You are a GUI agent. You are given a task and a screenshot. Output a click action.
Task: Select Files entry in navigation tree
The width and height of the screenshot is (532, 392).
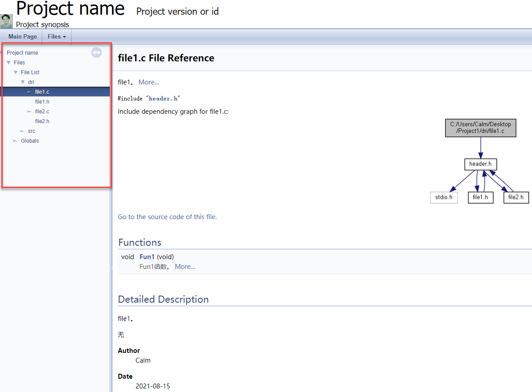click(x=20, y=63)
